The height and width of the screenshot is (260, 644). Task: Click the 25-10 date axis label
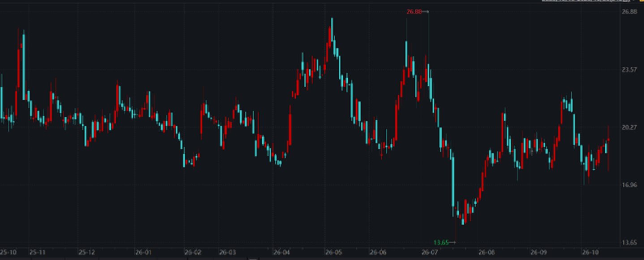tap(8, 252)
